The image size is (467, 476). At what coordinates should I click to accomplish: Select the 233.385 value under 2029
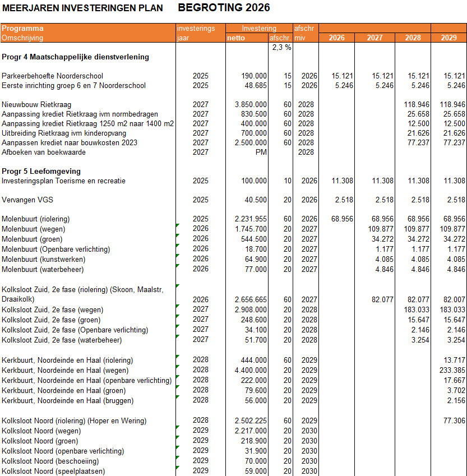pyautogui.click(x=452, y=370)
